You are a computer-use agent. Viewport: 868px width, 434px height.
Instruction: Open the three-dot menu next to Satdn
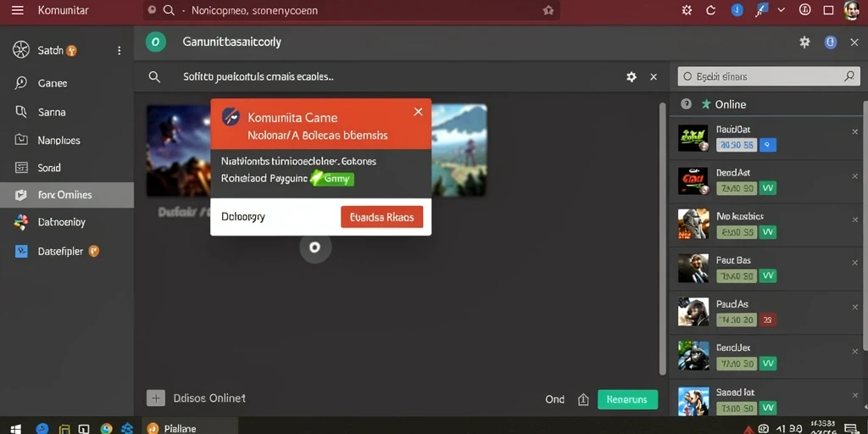(119, 51)
